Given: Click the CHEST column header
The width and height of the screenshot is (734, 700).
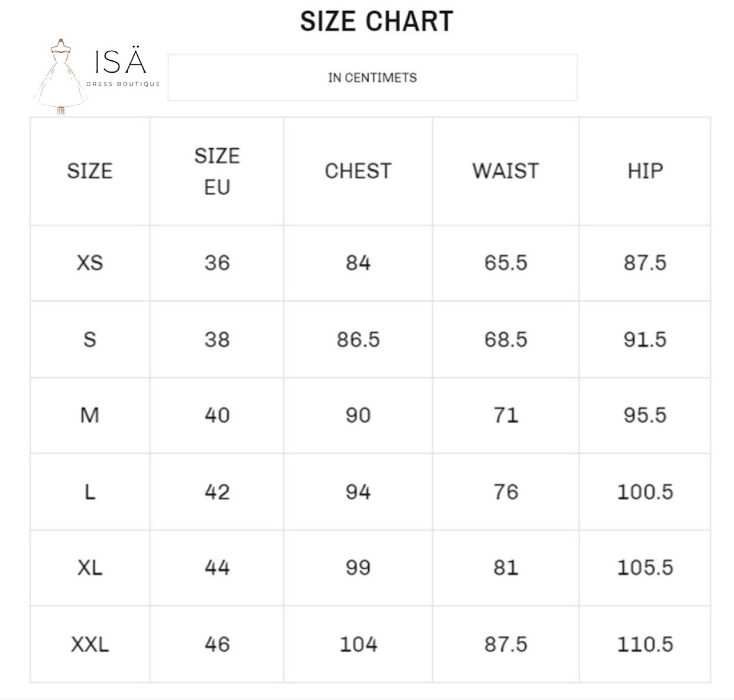Looking at the screenshot, I should 358,171.
